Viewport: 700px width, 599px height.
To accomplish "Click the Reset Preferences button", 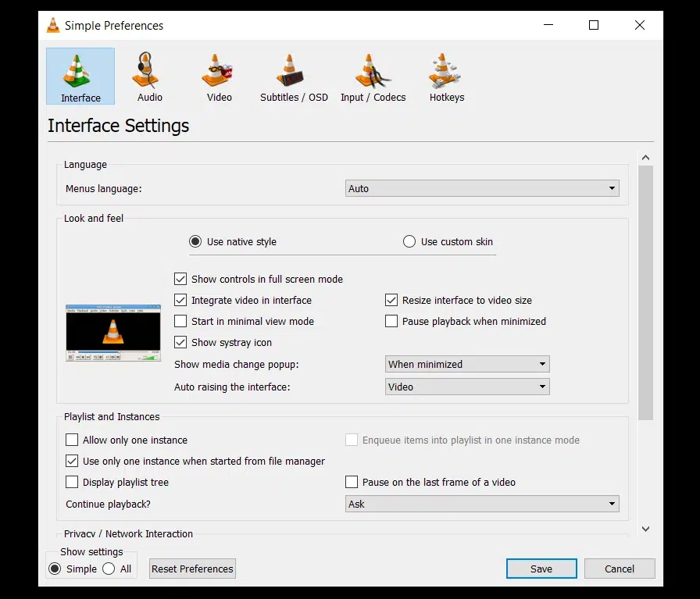I will (192, 569).
